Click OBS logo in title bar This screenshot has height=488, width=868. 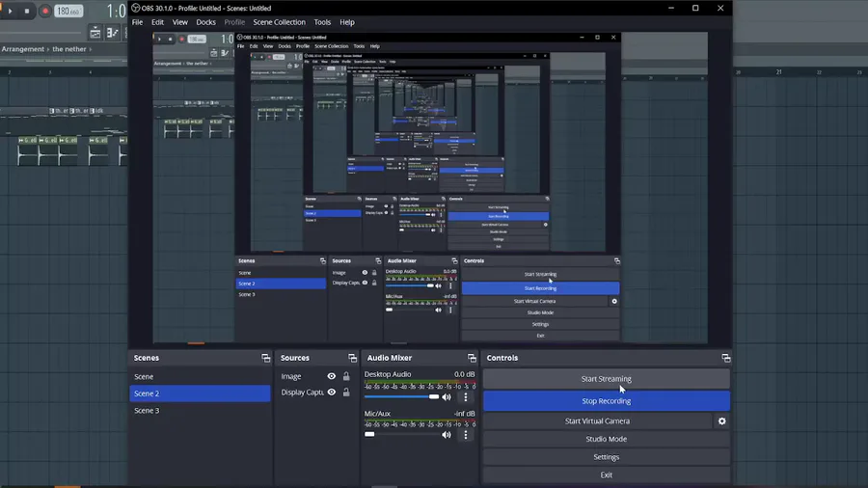(136, 9)
